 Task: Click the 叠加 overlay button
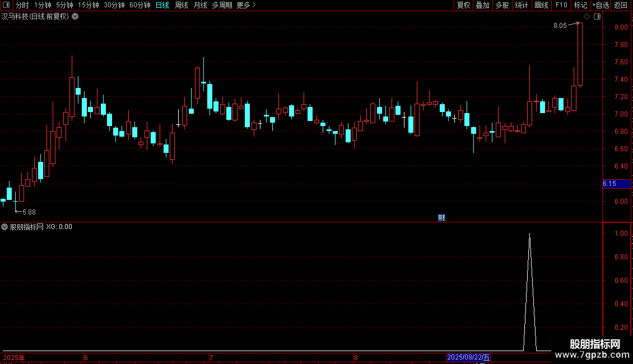(x=483, y=5)
